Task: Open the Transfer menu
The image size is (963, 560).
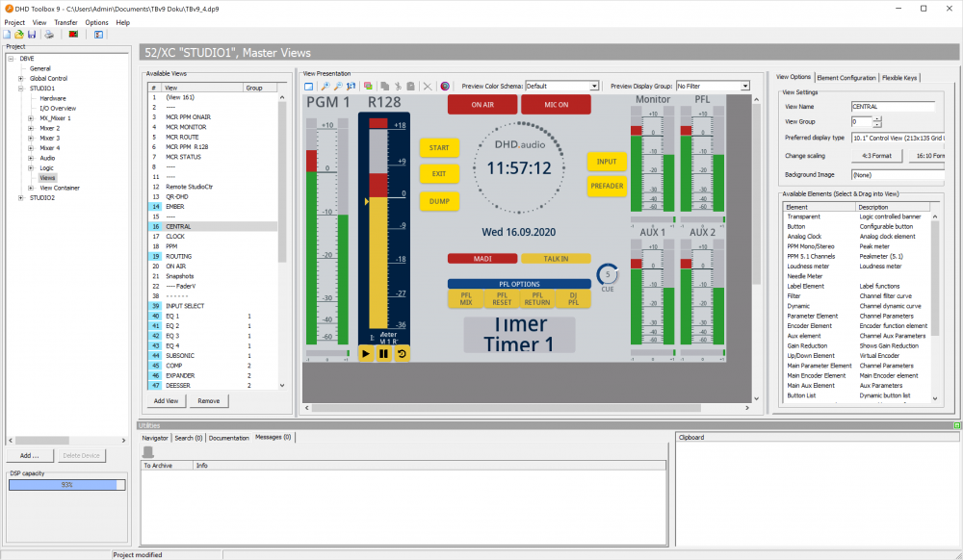Action: (x=66, y=22)
